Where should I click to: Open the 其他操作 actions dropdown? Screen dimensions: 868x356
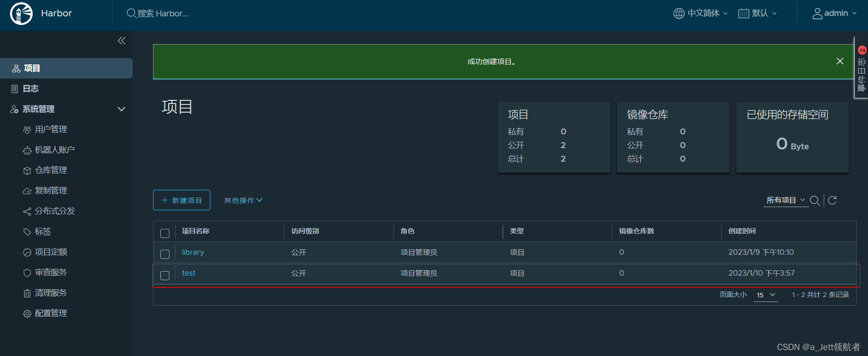pos(243,200)
